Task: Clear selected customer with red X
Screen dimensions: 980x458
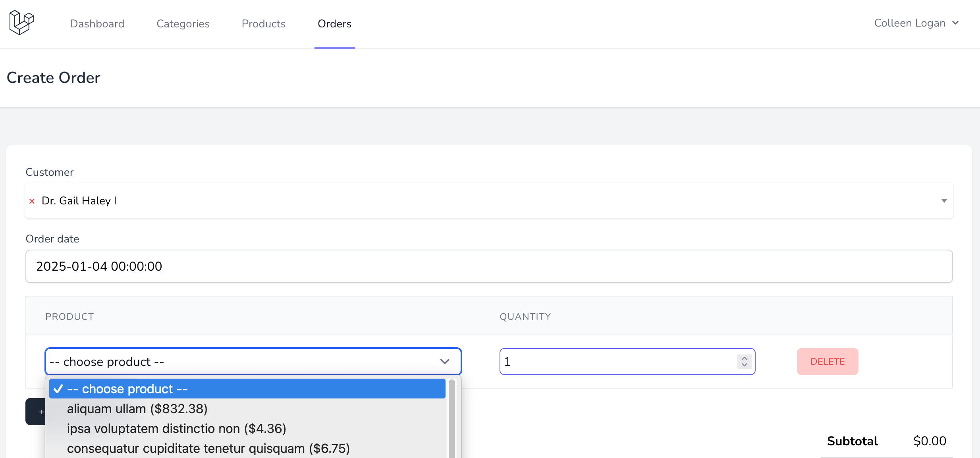Action: point(32,201)
